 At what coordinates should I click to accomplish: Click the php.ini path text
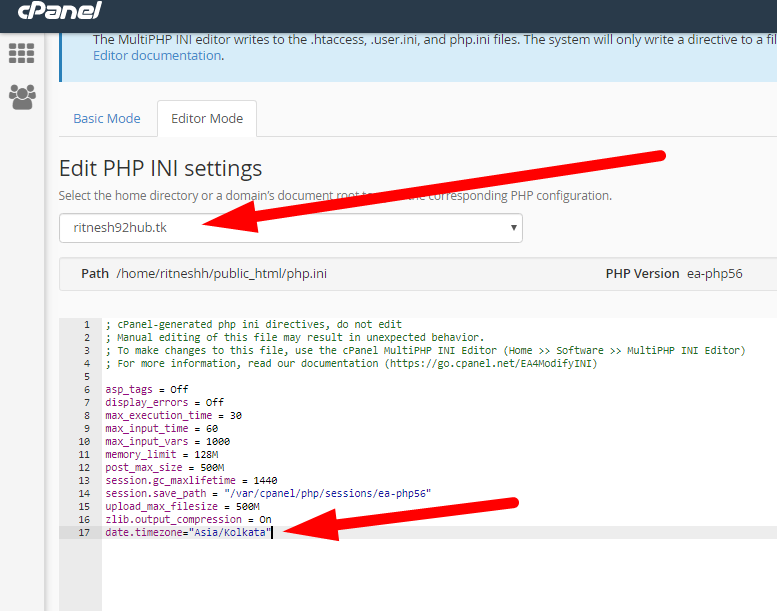[222, 274]
